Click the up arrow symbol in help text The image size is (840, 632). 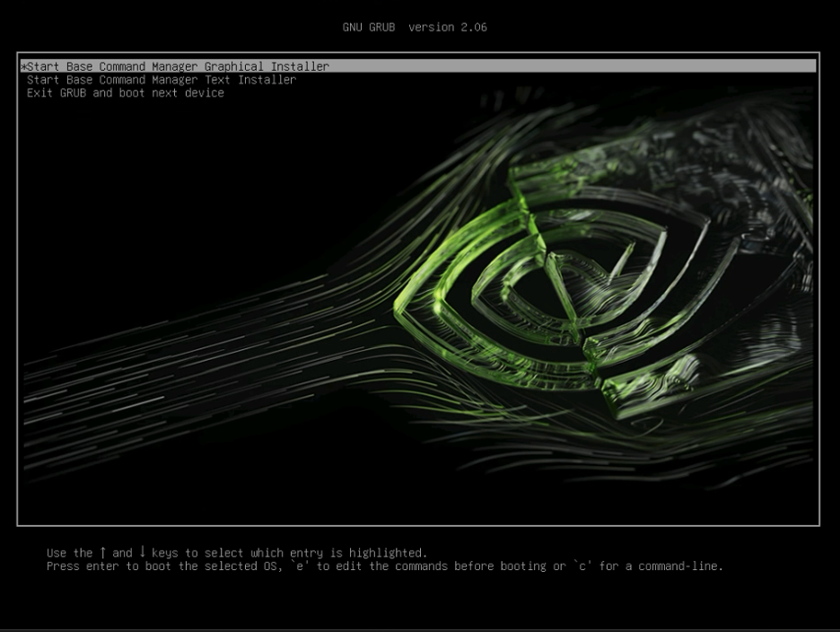102,553
